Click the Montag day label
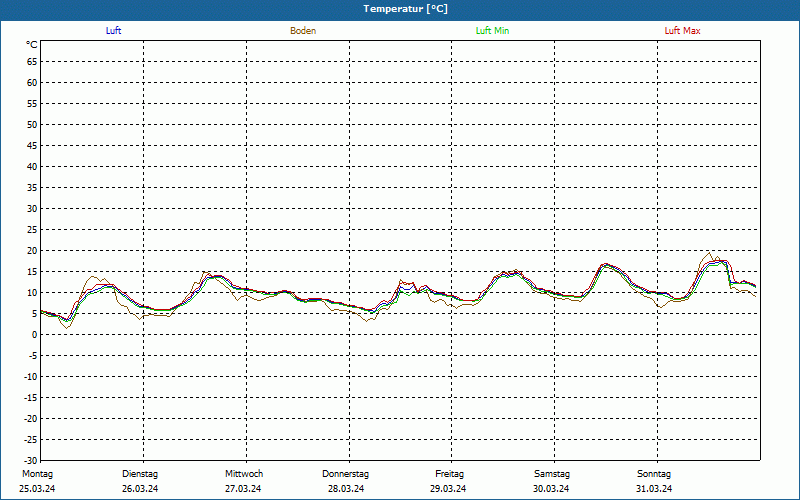The width and height of the screenshot is (800, 500). pyautogui.click(x=37, y=474)
